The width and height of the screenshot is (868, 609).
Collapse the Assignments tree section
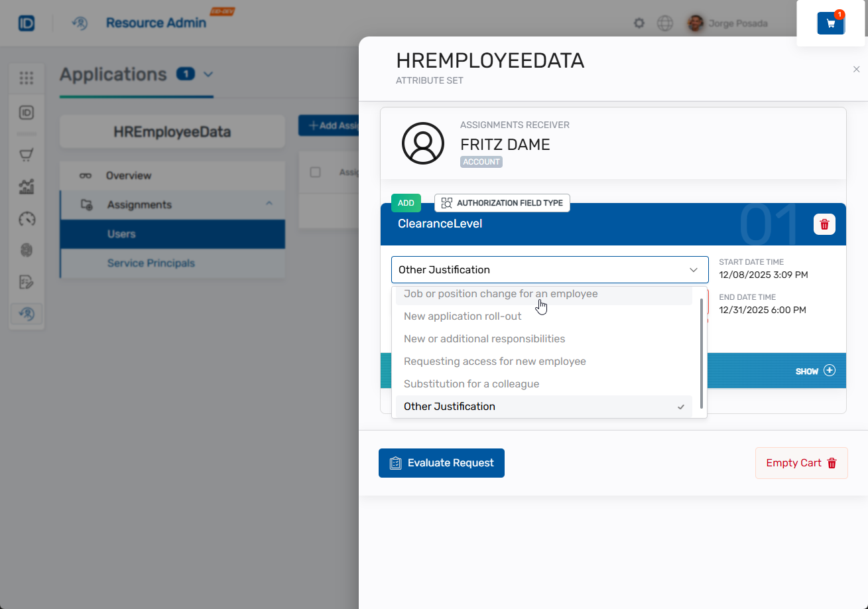point(269,204)
